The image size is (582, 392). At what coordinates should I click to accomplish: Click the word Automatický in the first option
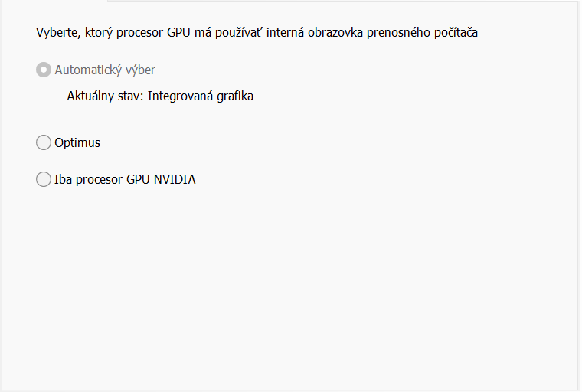tap(87, 70)
